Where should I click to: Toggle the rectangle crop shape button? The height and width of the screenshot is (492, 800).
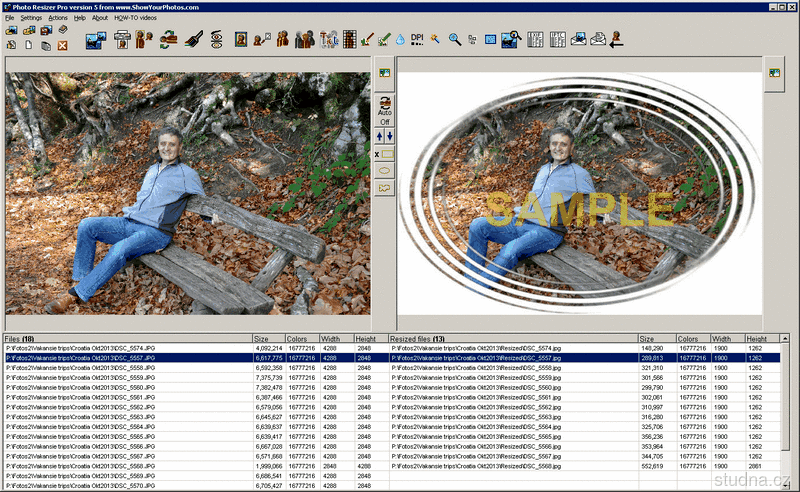tap(387, 153)
